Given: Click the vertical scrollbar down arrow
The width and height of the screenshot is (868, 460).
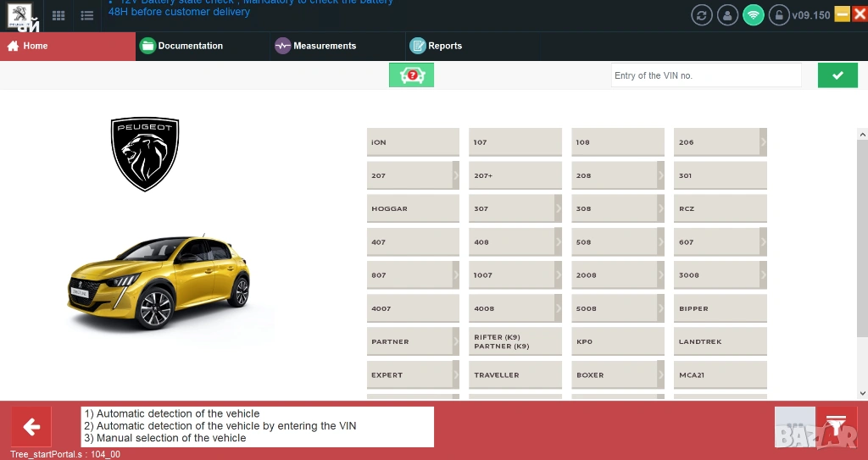Looking at the screenshot, I should tap(863, 393).
